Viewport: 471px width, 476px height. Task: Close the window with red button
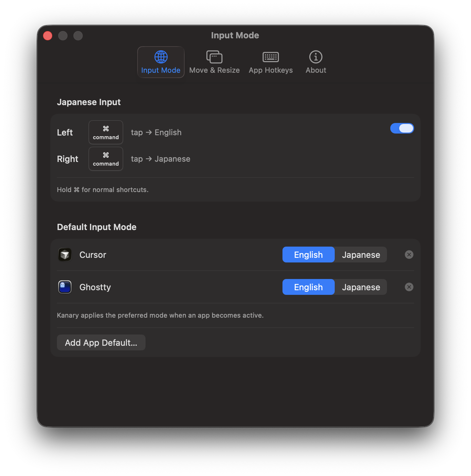pyautogui.click(x=48, y=36)
